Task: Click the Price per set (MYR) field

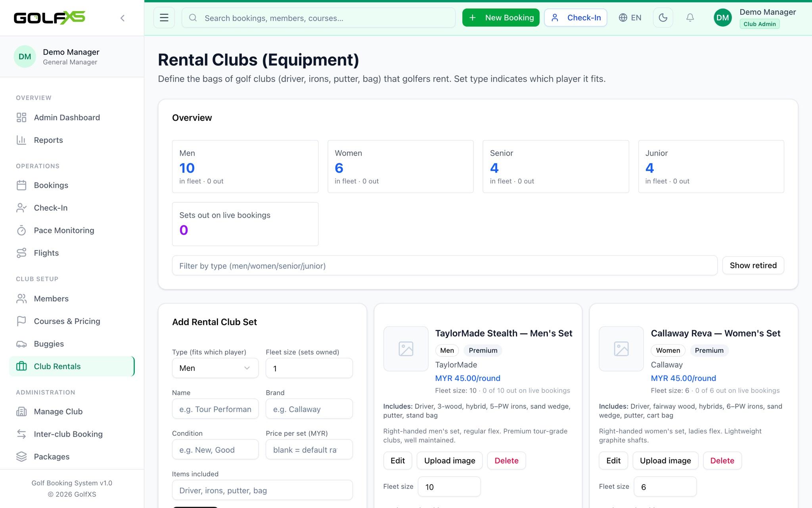Action: pyautogui.click(x=309, y=450)
